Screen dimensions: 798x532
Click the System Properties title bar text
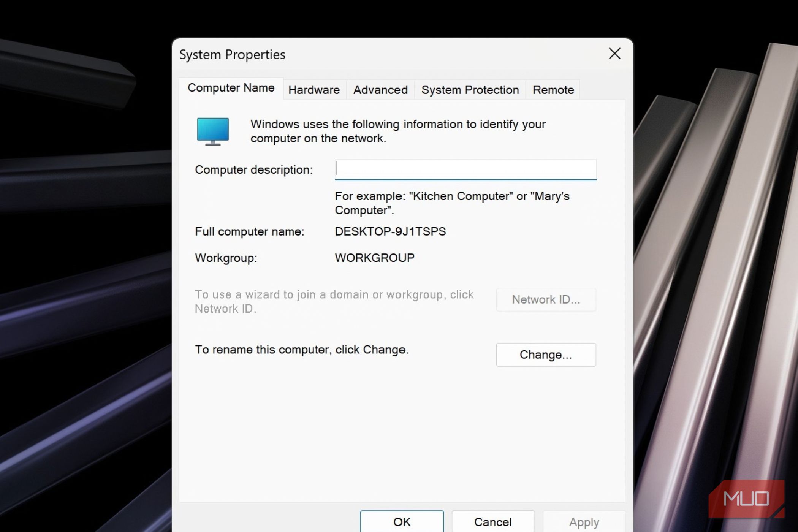tap(232, 55)
